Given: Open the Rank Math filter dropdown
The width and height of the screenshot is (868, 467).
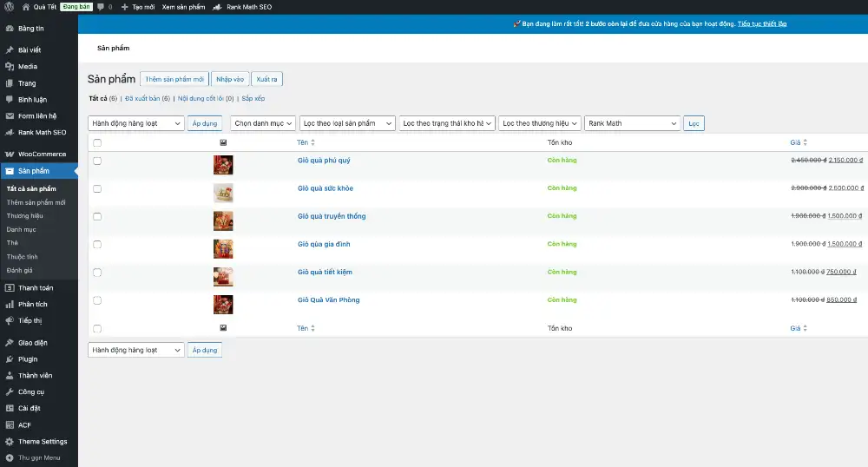Looking at the screenshot, I should pyautogui.click(x=633, y=123).
